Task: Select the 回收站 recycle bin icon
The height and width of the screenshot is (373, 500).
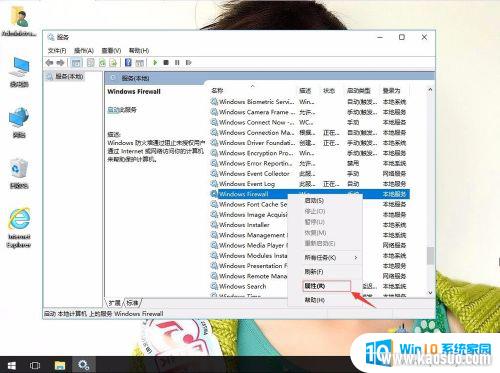Action: [x=19, y=174]
